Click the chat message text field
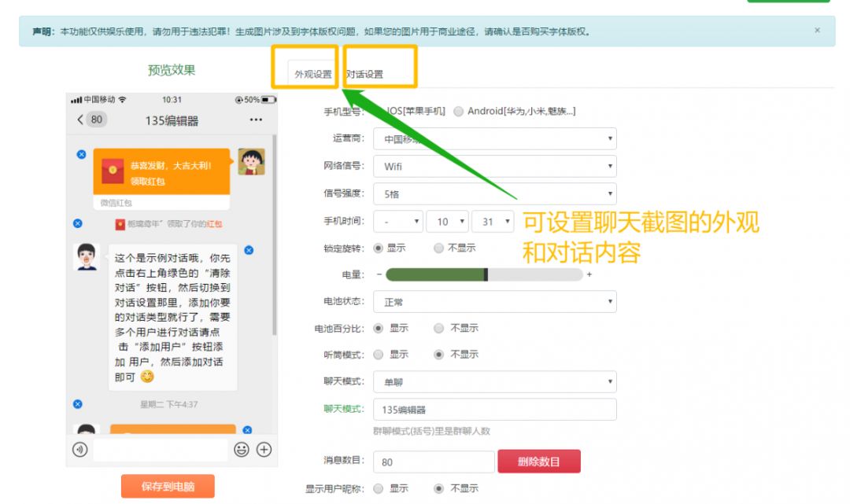850x504 pixels. point(161,449)
